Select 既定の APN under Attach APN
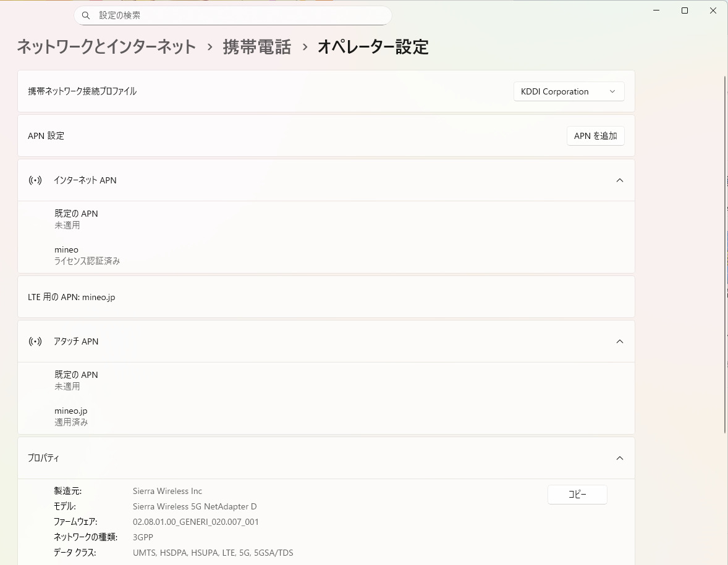This screenshot has width=728, height=565. pos(76,380)
